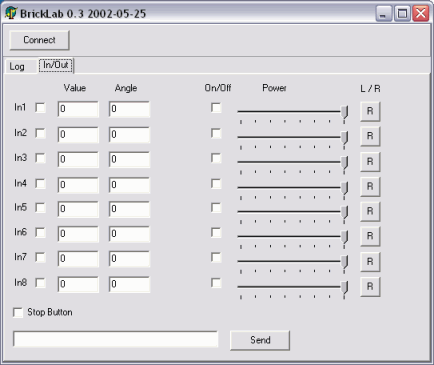Click the In3 Value field

click(x=78, y=159)
